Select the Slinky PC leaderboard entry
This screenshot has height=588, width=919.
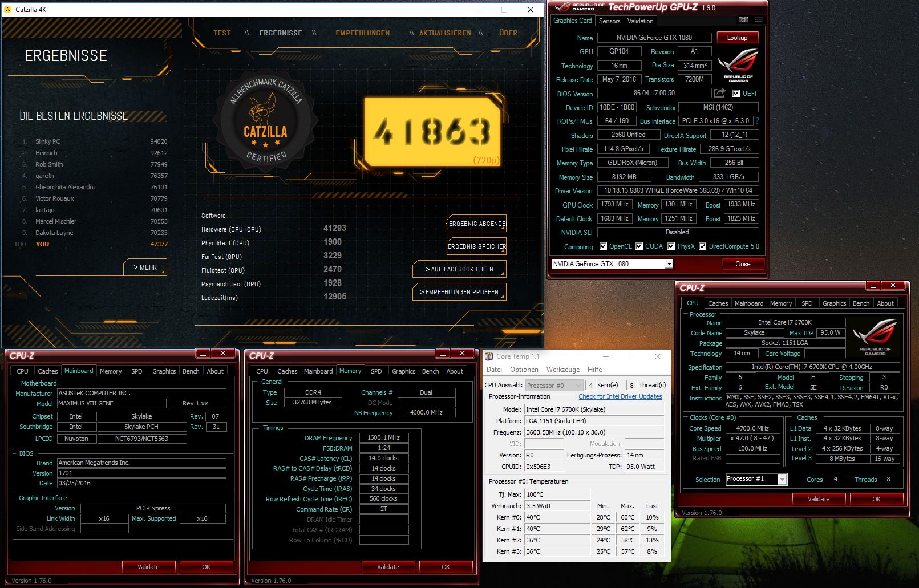94,141
